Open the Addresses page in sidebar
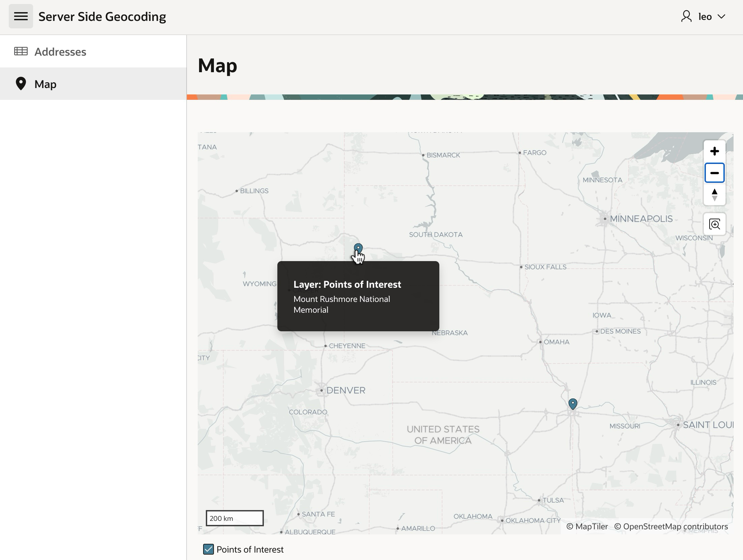 pos(60,52)
